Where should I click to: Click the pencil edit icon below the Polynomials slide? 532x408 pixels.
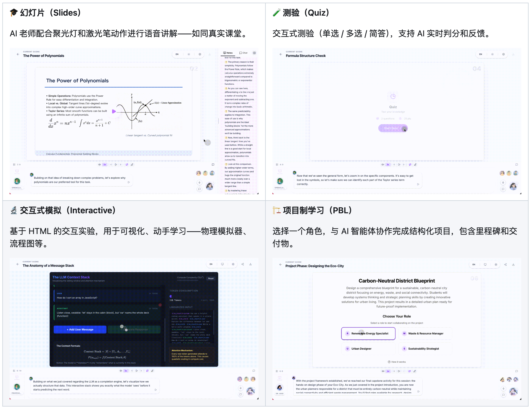[132, 164]
